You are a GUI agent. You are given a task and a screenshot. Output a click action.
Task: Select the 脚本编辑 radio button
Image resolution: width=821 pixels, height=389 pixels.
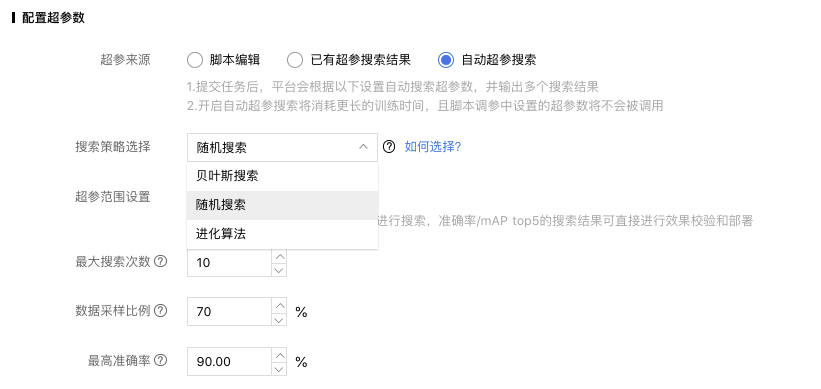[194, 60]
